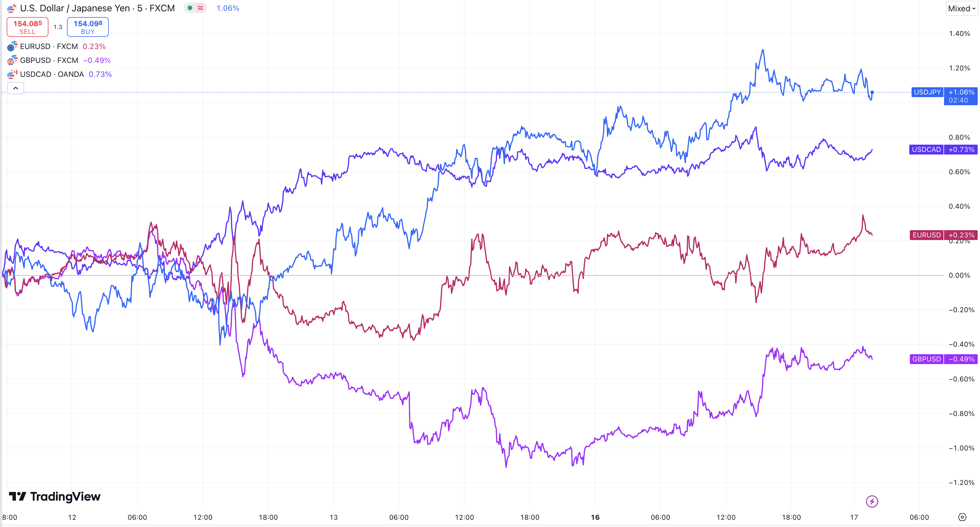This screenshot has width=980, height=527.
Task: Click the EURUSD price scale label
Action: 926,235
